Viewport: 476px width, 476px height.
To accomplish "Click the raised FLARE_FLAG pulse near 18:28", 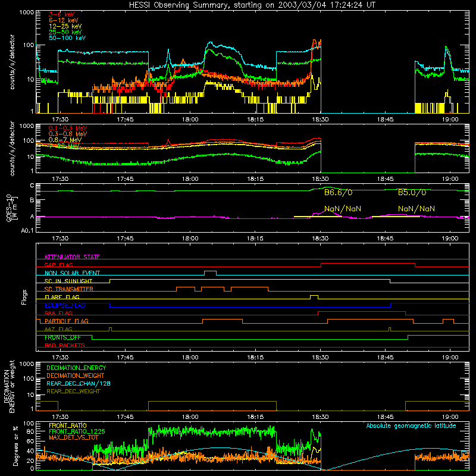I will [314, 296].
